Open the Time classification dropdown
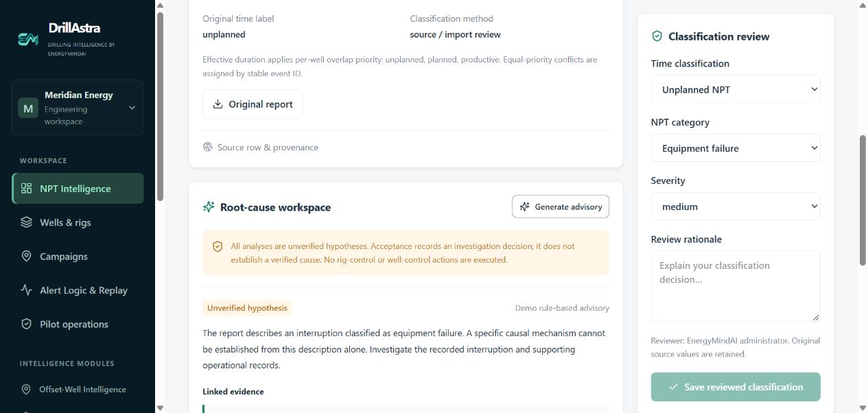This screenshot has width=868, height=413. tap(736, 89)
